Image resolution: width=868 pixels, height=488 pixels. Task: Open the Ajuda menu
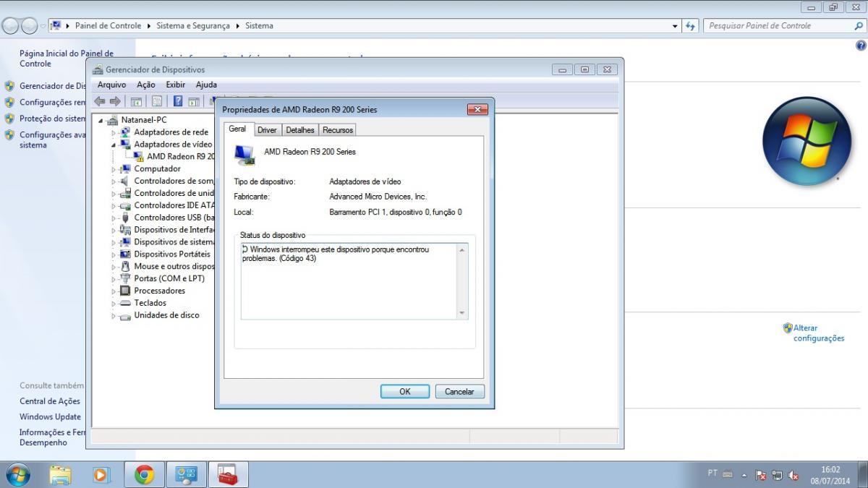[206, 85]
